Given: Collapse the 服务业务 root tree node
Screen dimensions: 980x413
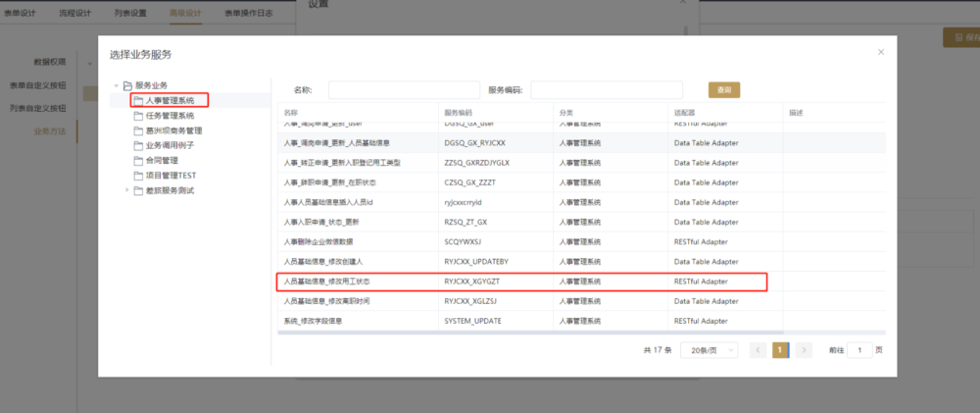Looking at the screenshot, I should pos(117,86).
